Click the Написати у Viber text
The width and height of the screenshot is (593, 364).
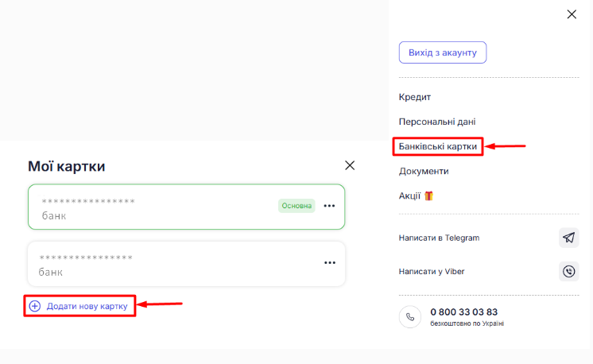coord(431,271)
